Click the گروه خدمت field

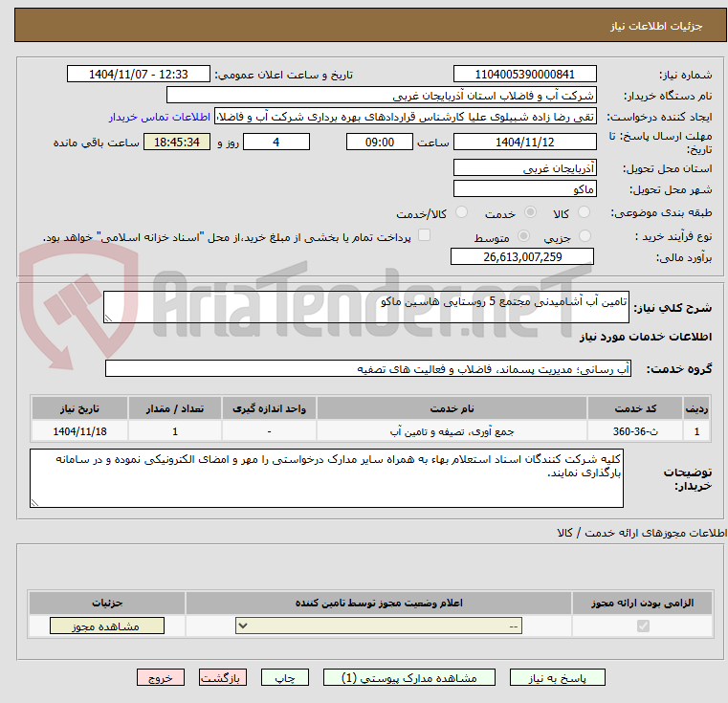367,368
